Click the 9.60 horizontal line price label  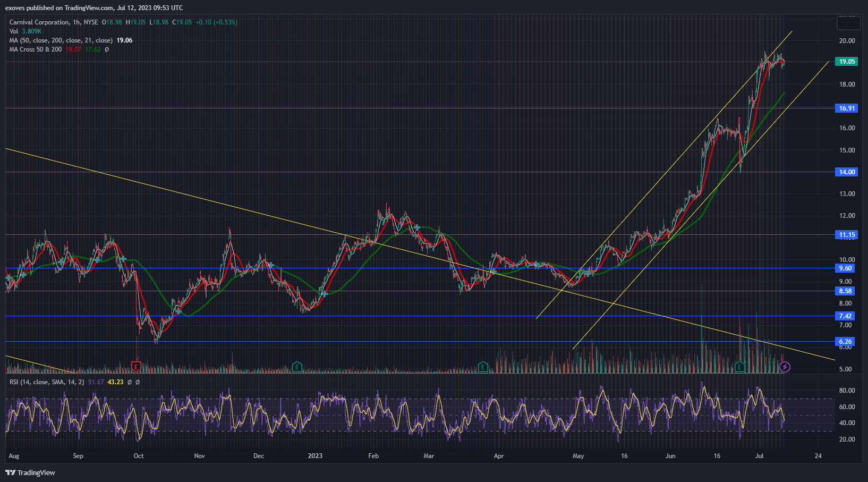845,268
